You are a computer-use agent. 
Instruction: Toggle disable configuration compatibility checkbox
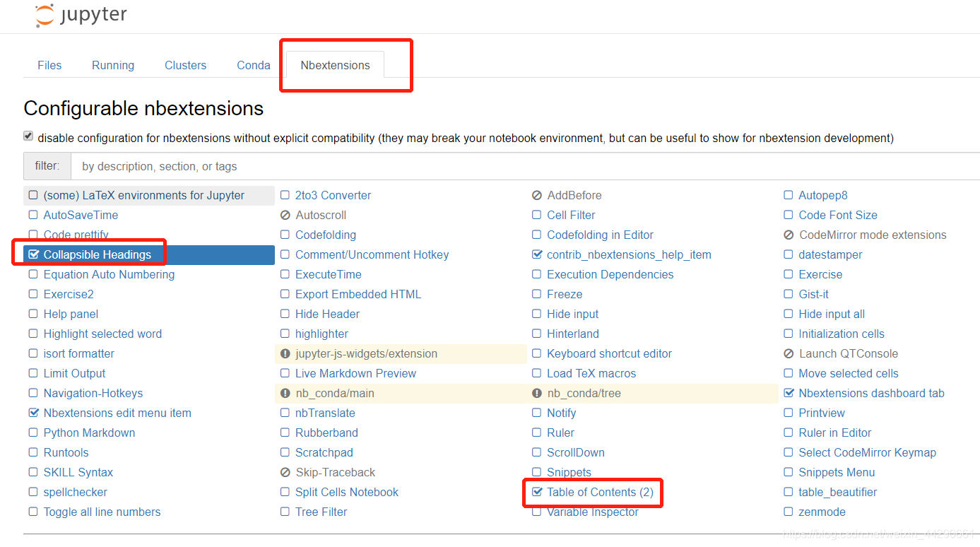(x=28, y=136)
